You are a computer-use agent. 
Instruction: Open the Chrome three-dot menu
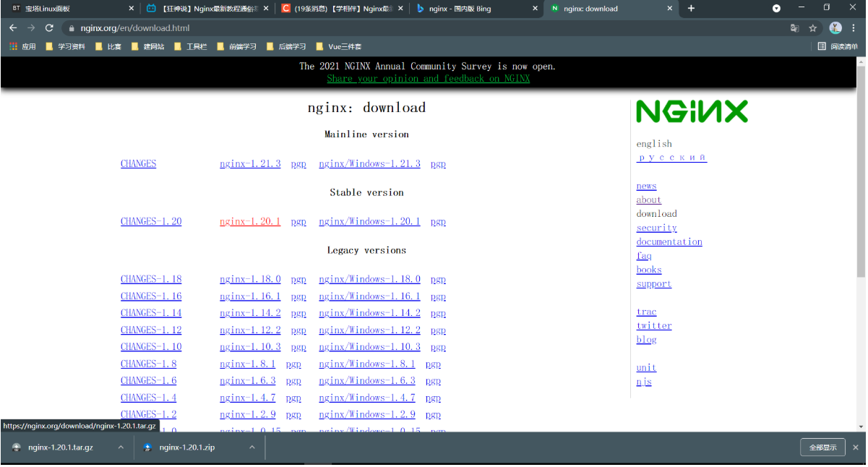point(854,28)
